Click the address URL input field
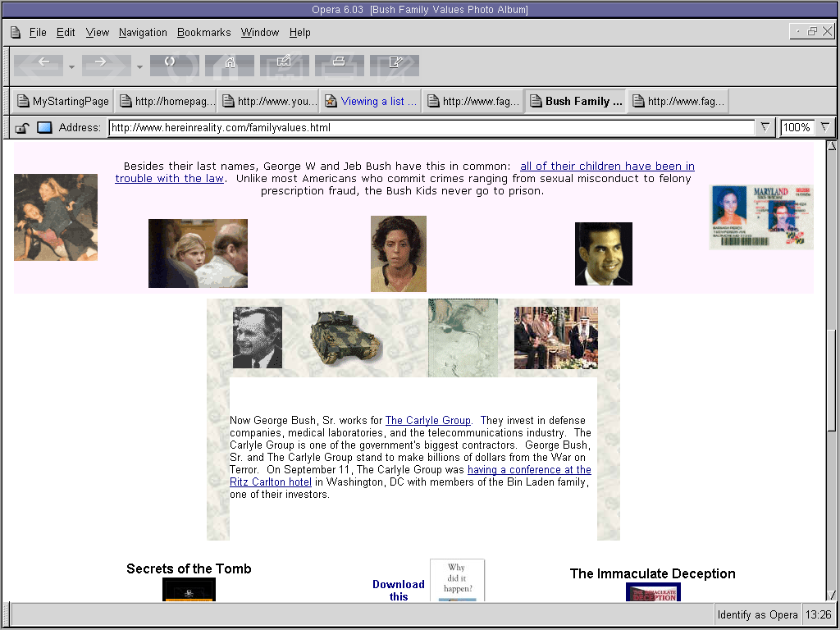This screenshot has width=840, height=630. pos(431,127)
